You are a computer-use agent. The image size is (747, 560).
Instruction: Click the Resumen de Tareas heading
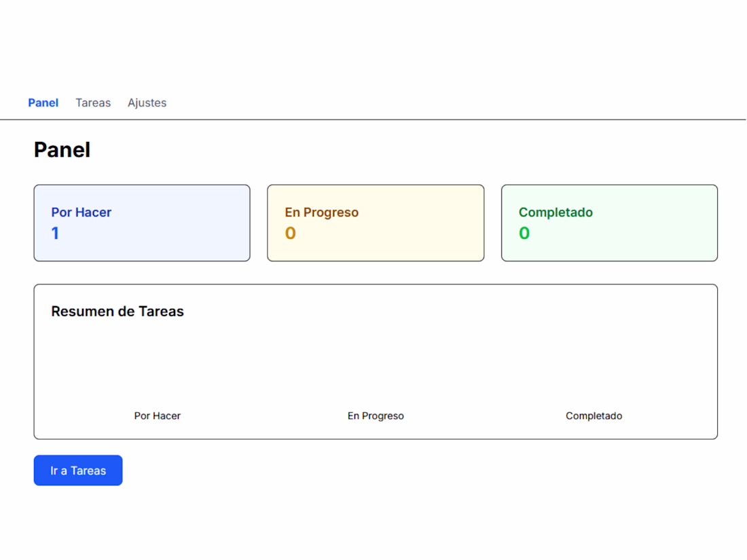pyautogui.click(x=117, y=312)
